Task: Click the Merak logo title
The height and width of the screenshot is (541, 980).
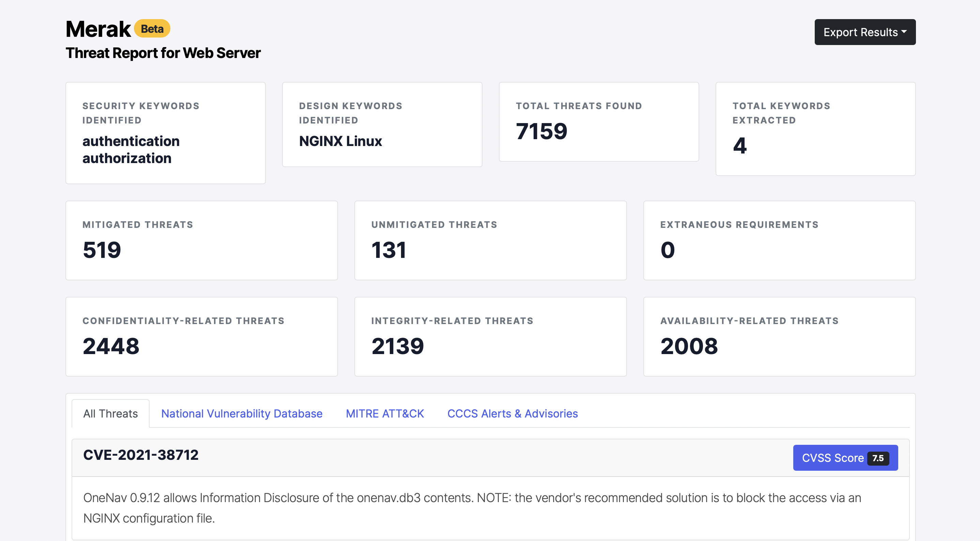Action: (98, 29)
